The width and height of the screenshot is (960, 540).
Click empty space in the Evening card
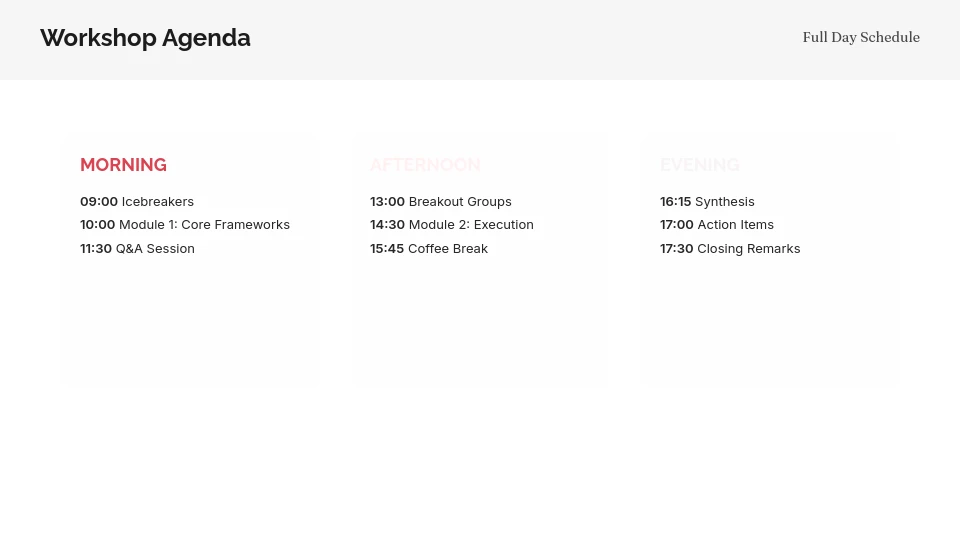click(x=770, y=320)
